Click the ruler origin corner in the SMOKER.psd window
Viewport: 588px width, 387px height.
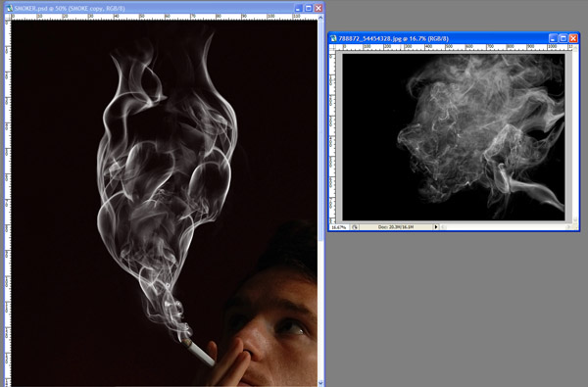click(8, 17)
